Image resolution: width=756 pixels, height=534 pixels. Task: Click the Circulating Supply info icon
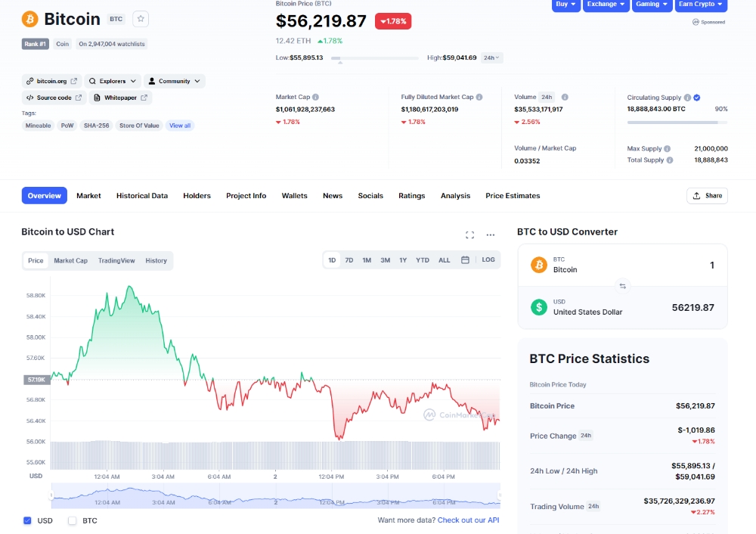pos(687,98)
